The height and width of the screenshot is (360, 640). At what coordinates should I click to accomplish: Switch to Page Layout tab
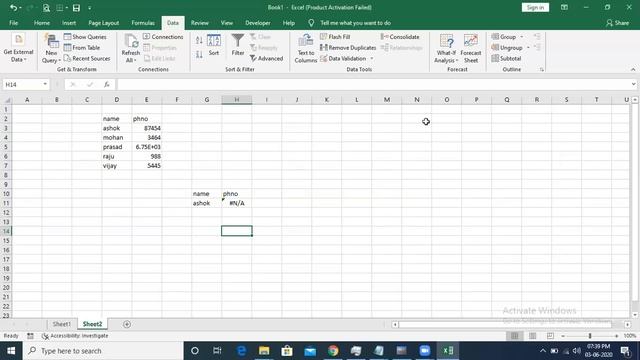click(x=104, y=23)
